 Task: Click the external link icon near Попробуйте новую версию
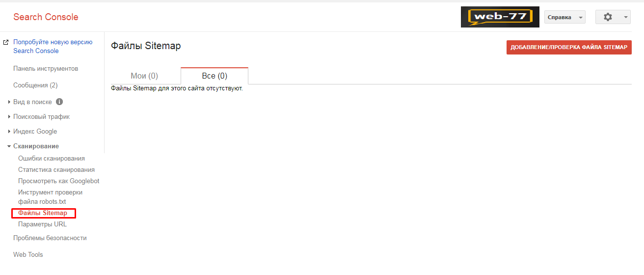(x=6, y=42)
